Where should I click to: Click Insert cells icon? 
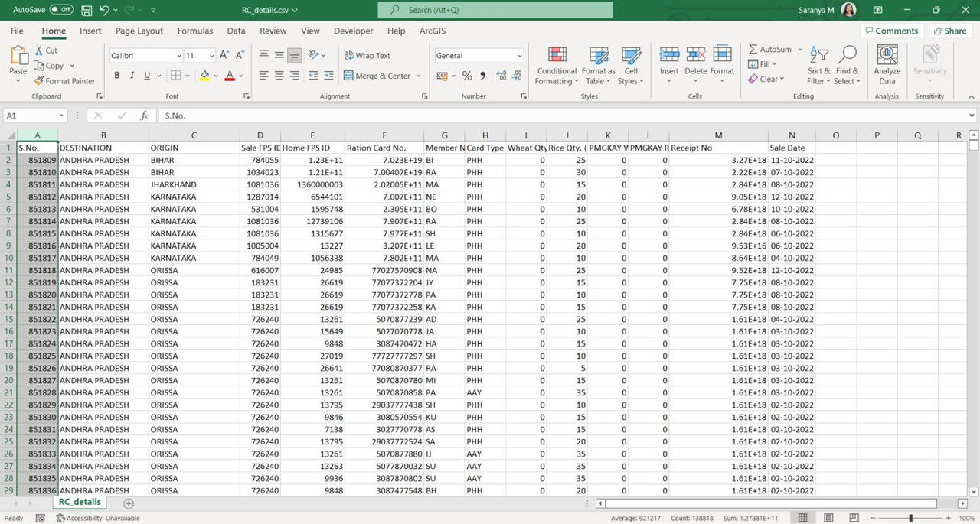(669, 55)
